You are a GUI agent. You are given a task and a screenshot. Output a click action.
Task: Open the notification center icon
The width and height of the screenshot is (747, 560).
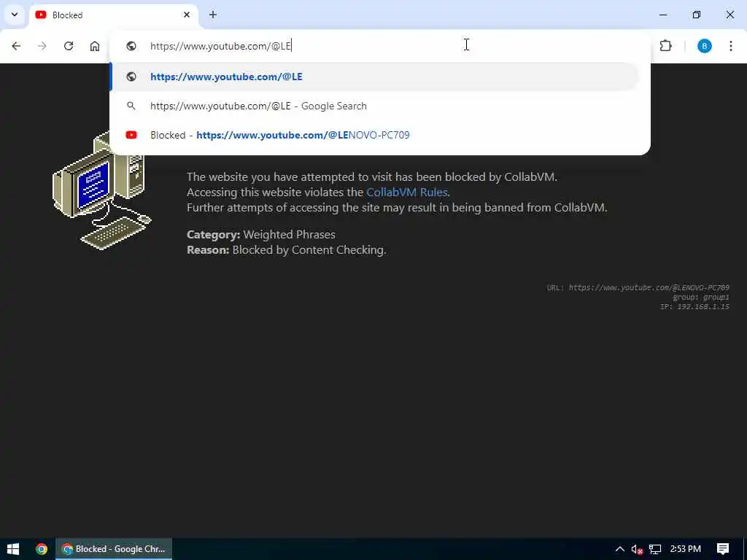tap(723, 549)
